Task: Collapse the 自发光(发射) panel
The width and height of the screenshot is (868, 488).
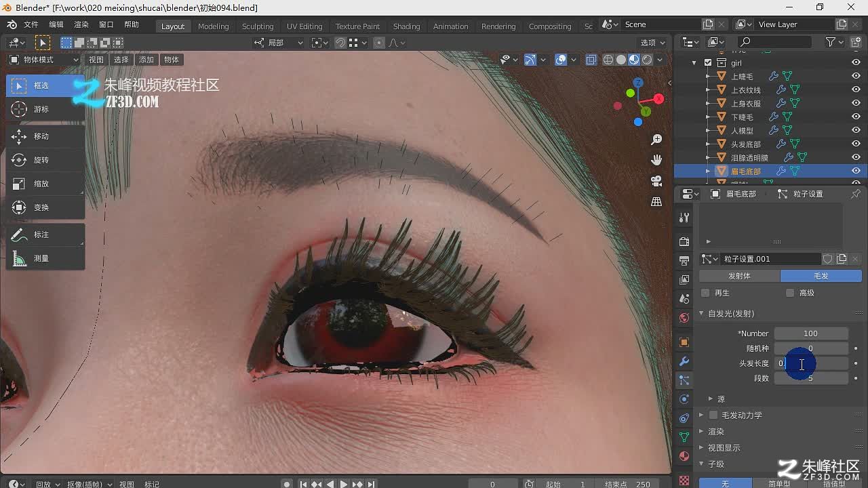Action: tap(702, 314)
